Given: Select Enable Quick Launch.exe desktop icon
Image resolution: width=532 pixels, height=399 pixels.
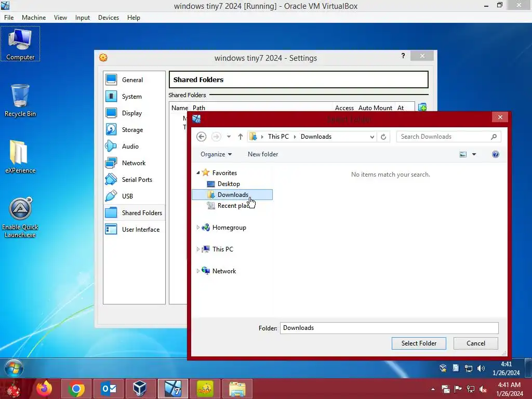Looking at the screenshot, I should [20, 217].
